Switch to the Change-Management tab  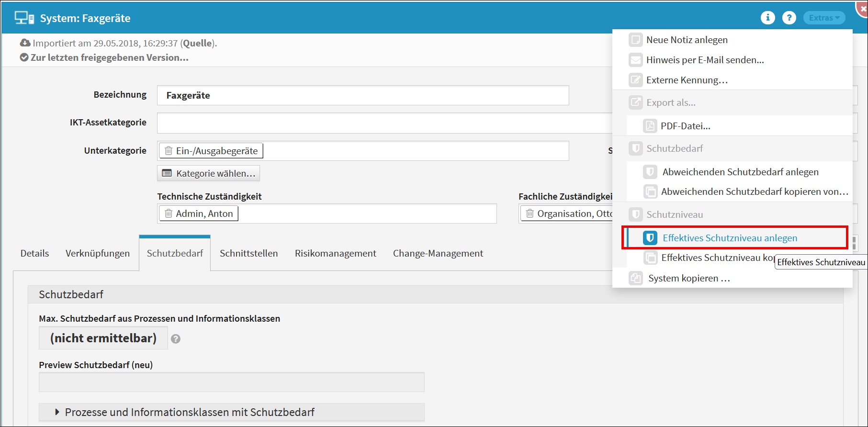(x=438, y=253)
